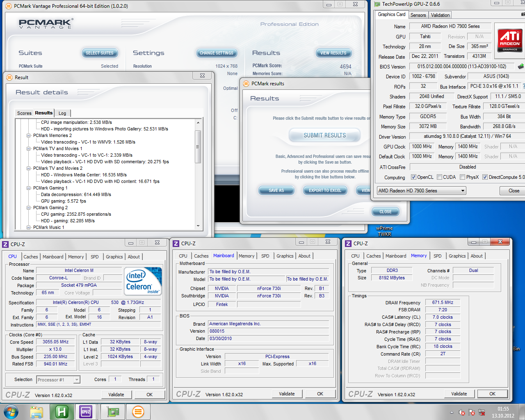Show hidden system tray icons

452,412
